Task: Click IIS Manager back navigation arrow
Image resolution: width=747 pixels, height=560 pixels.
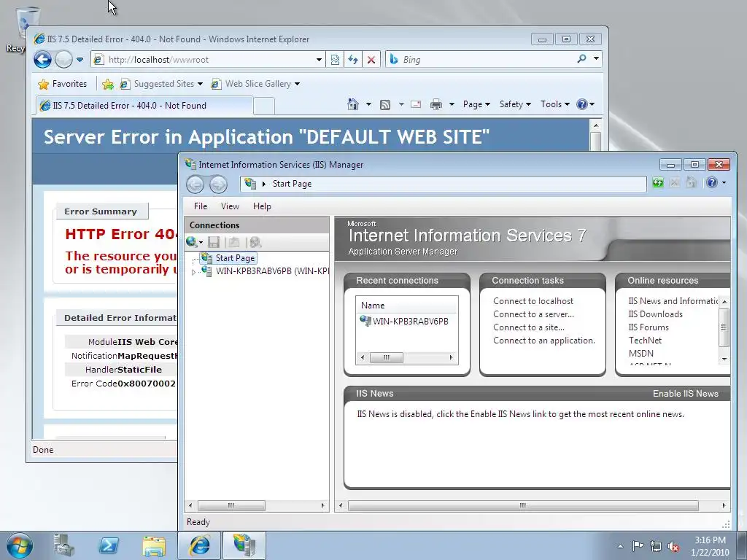Action: click(x=195, y=184)
